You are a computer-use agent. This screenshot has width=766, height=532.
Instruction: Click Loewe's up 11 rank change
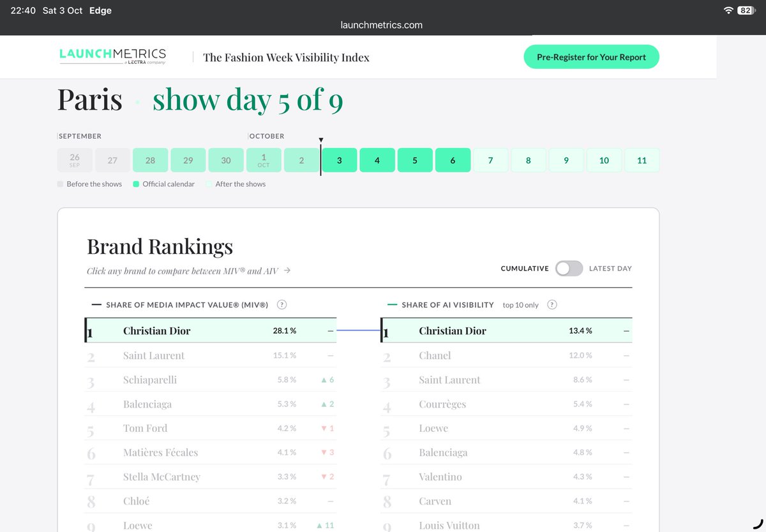pyautogui.click(x=325, y=525)
